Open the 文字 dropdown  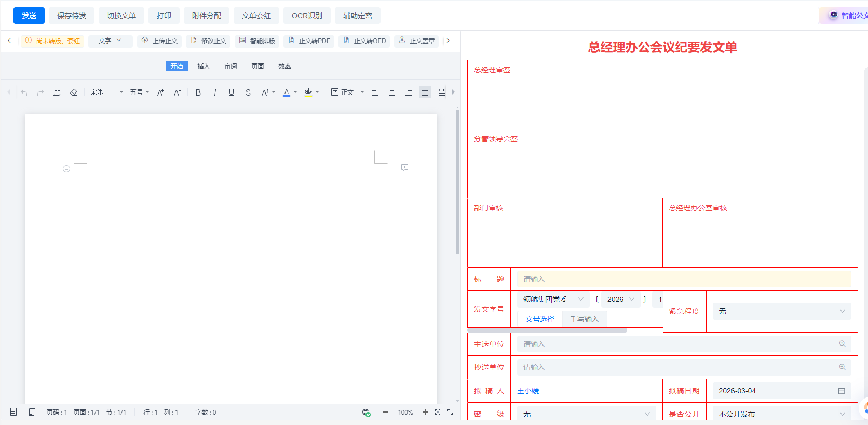pyautogui.click(x=110, y=41)
